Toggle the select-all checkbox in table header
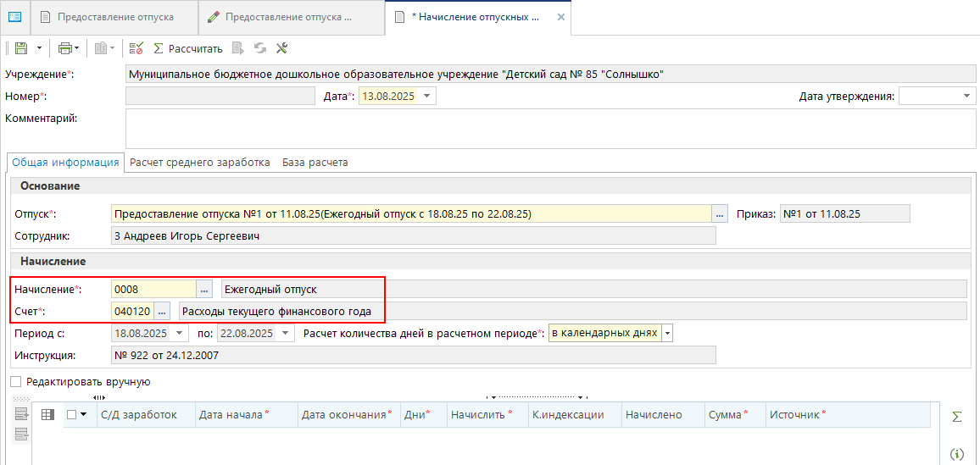Image resolution: width=980 pixels, height=465 pixels. coord(71,414)
